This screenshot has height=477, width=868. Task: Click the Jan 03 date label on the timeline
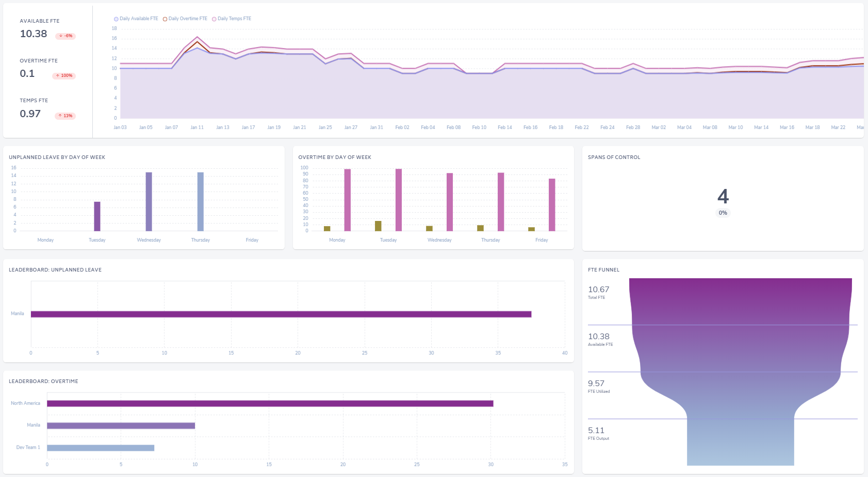tap(120, 128)
